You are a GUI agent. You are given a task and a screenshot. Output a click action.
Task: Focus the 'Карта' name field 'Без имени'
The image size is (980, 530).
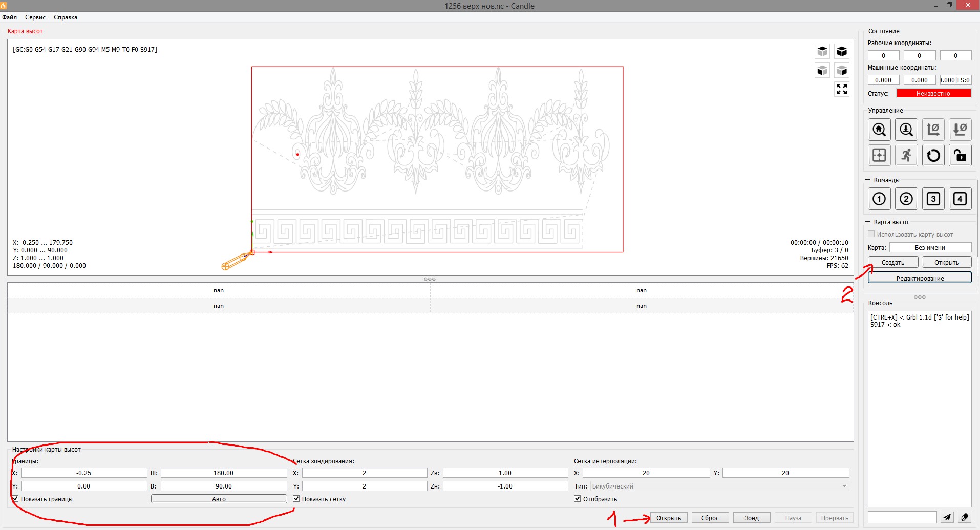tap(930, 247)
